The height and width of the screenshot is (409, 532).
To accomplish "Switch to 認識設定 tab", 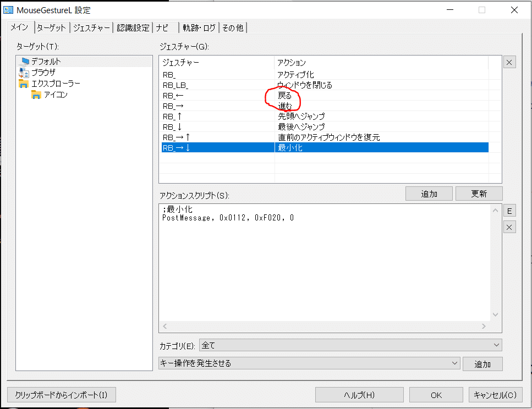I will pos(133,28).
